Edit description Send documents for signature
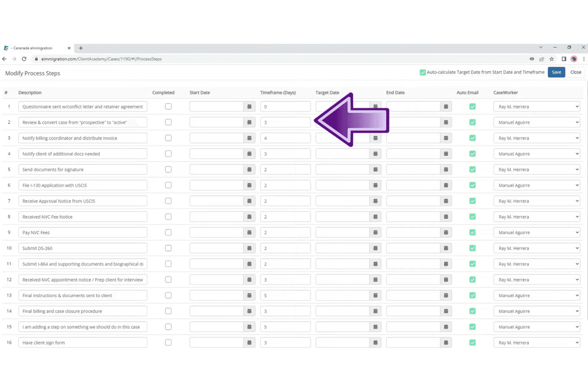Screen dimensions: 588x392 (83, 170)
